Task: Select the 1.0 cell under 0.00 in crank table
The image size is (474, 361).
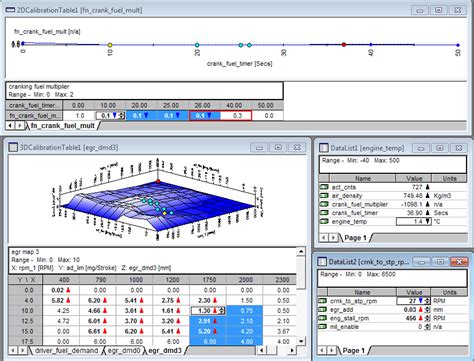Action: [x=79, y=116]
